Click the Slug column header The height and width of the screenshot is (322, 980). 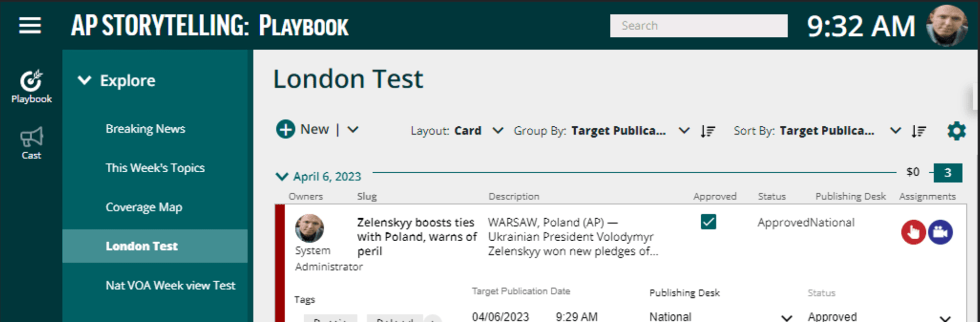[x=367, y=196]
